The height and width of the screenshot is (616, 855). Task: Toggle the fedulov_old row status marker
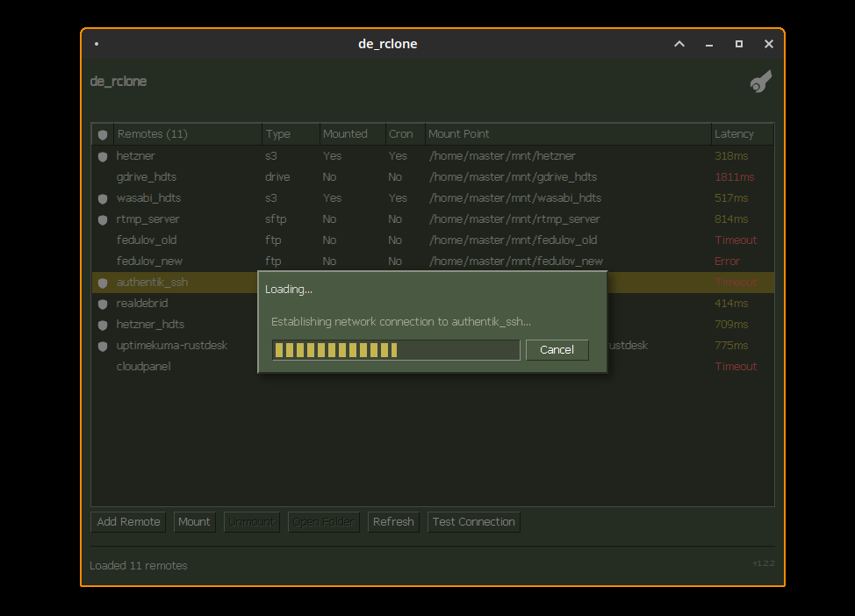[102, 240]
